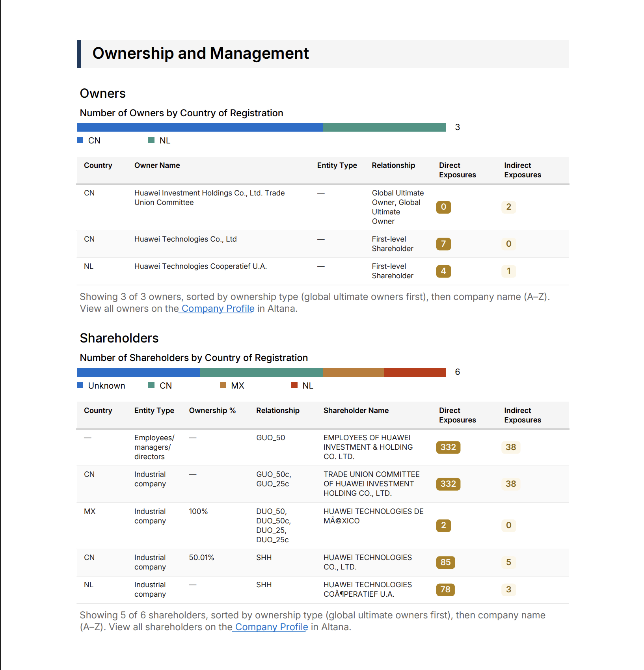This screenshot has height=670, width=644.
Task: Click indirect exposures badge 38 for Employees of Huawei
Action: pyautogui.click(x=511, y=447)
